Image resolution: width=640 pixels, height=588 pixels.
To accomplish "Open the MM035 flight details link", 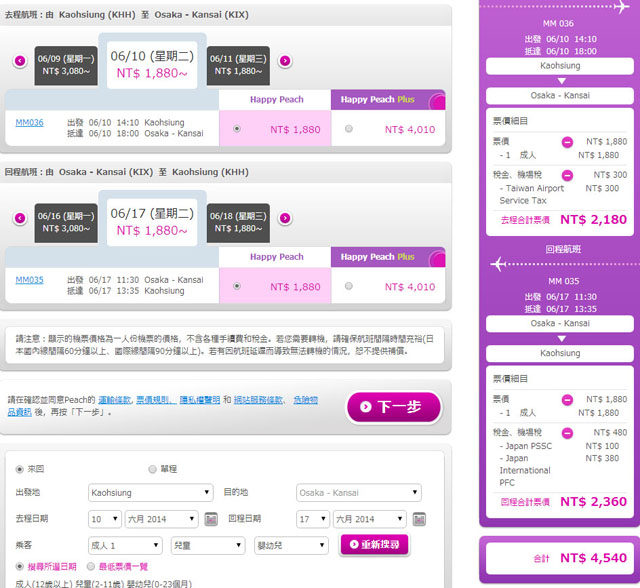I will [29, 280].
